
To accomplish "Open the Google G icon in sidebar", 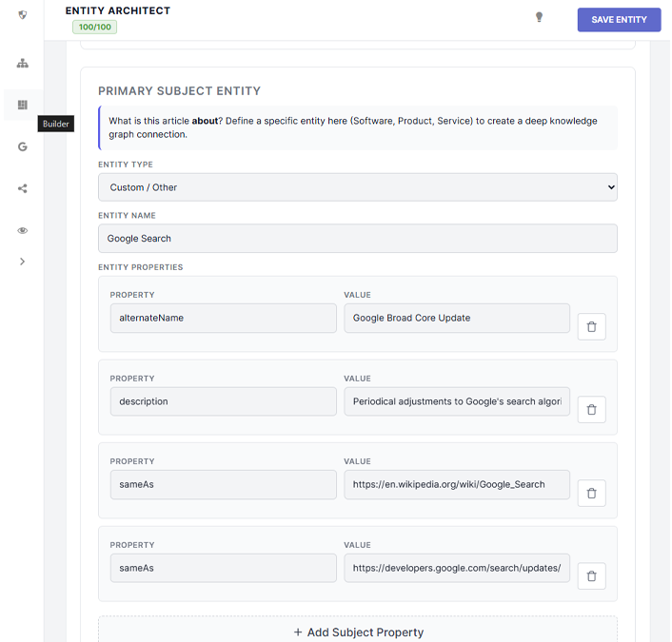I will coord(23,146).
